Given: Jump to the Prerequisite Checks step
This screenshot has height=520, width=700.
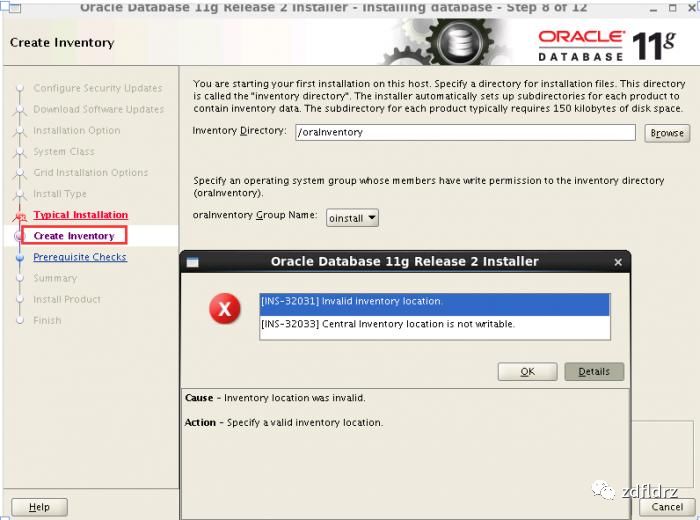Looking at the screenshot, I should (80, 257).
